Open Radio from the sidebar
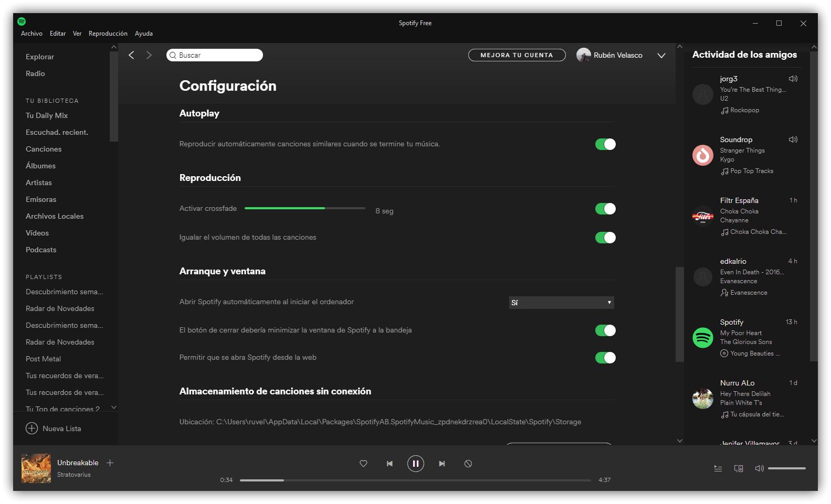 (x=35, y=73)
